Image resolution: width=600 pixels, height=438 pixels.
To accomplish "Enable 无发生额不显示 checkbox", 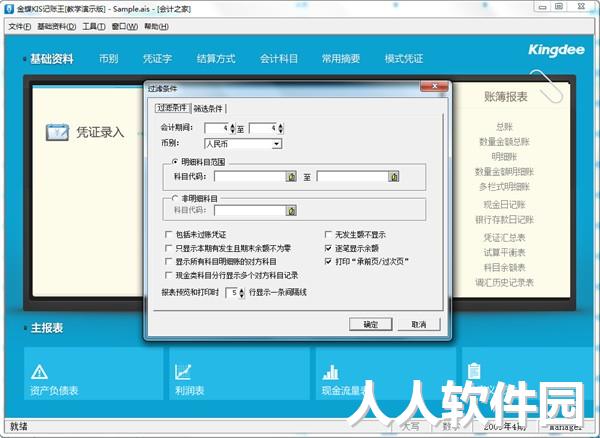I will click(x=328, y=234).
